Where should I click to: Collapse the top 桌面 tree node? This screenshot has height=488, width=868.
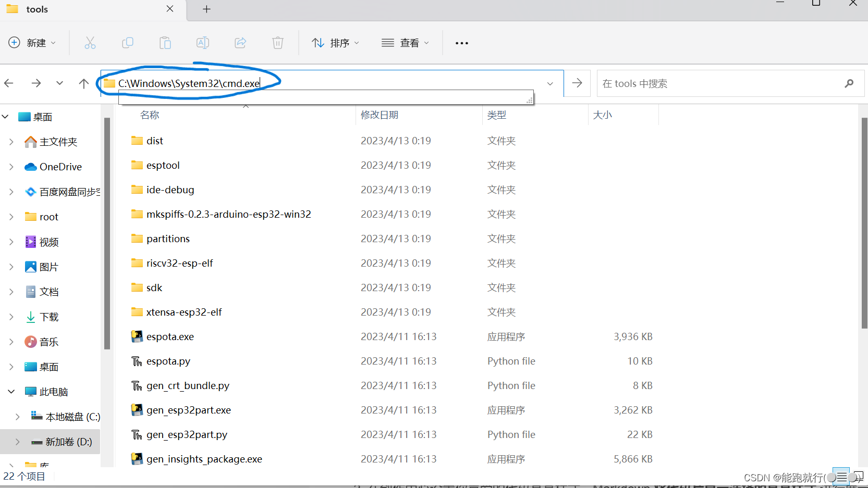(6, 117)
